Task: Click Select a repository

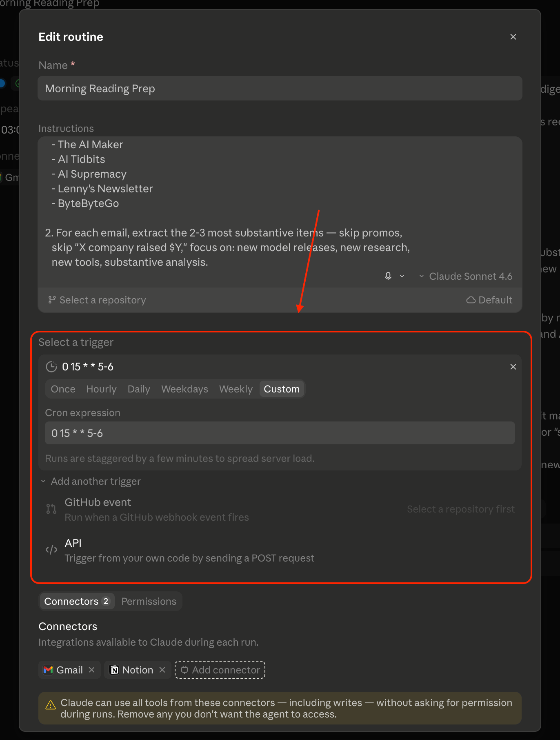Action: tap(97, 300)
